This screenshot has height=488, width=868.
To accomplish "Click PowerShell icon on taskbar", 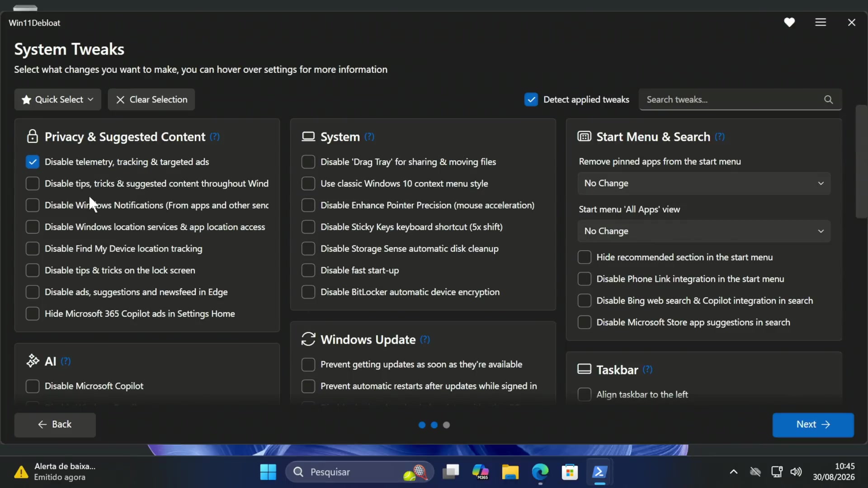I will coord(599,472).
